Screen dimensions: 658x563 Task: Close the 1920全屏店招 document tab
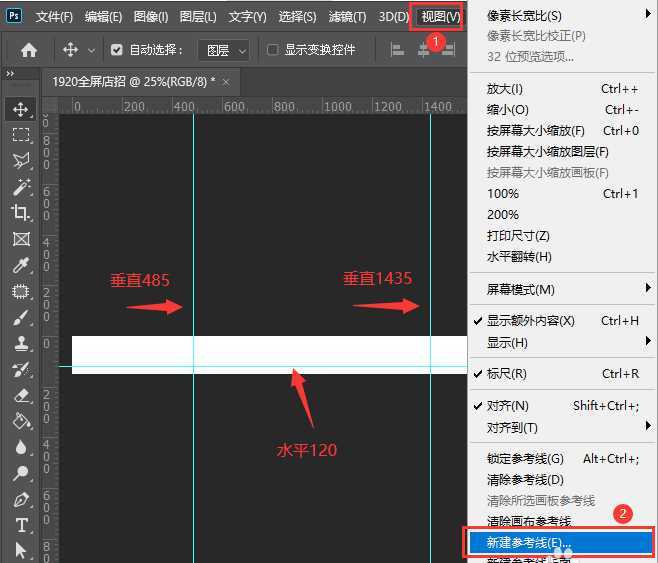point(226,81)
